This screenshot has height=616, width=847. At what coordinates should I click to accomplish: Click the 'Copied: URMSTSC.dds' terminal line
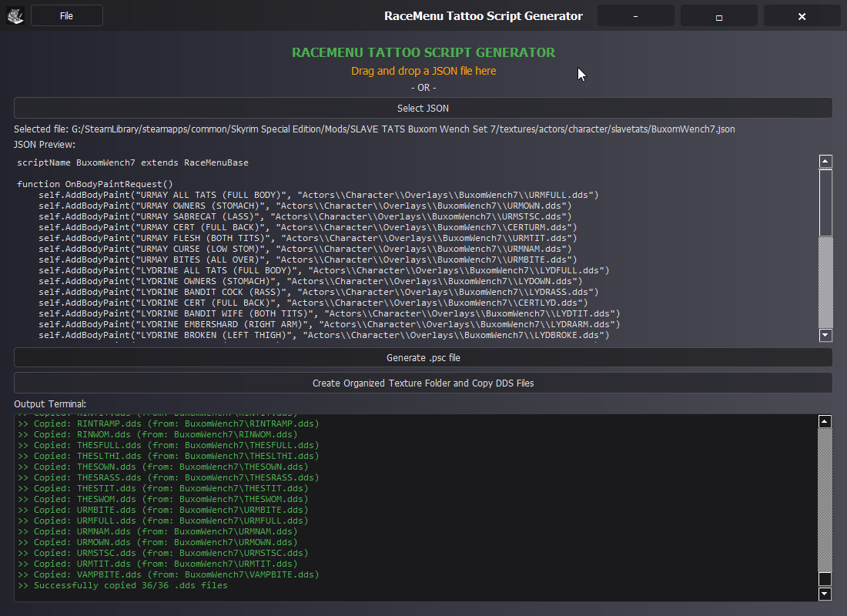163,554
